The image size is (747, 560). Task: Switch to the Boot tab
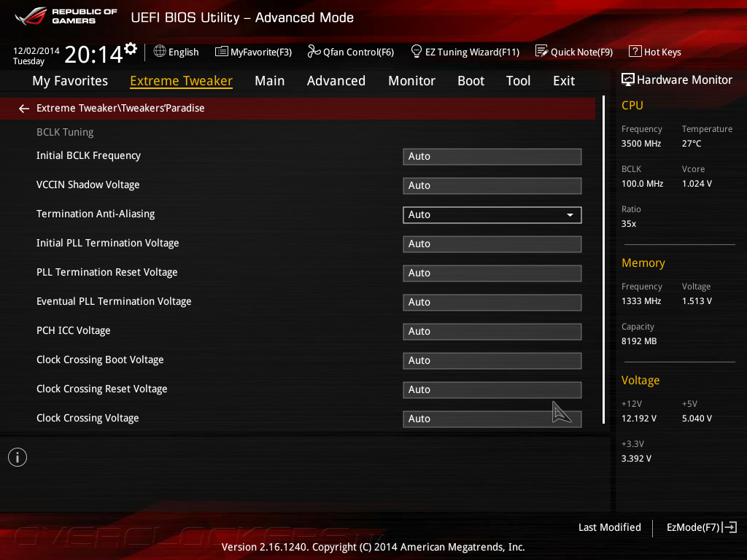pyautogui.click(x=471, y=80)
